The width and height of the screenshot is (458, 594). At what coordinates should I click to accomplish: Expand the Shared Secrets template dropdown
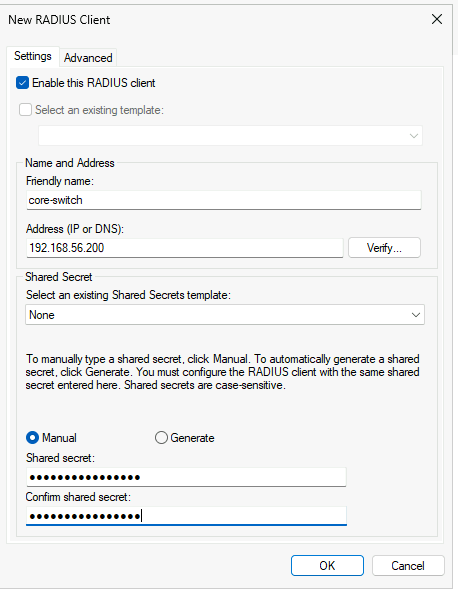coord(225,315)
